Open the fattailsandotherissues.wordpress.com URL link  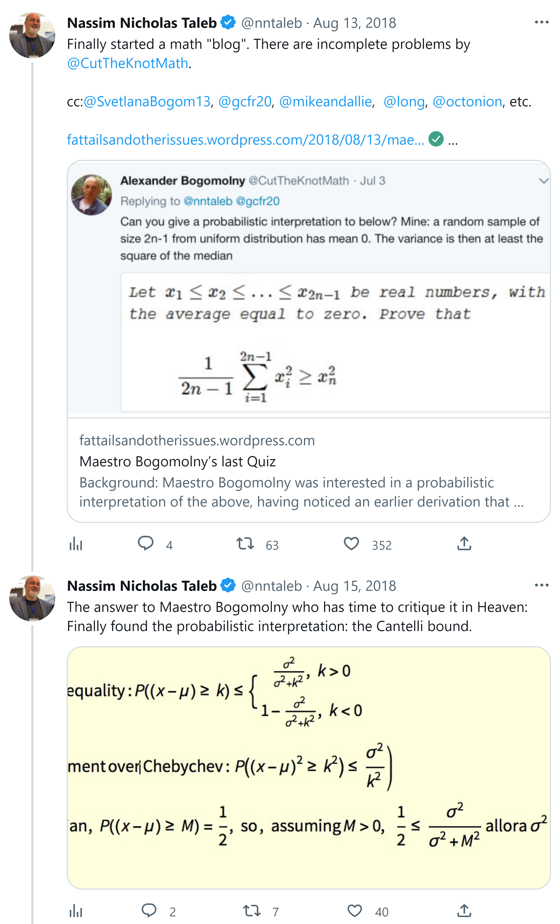click(245, 140)
